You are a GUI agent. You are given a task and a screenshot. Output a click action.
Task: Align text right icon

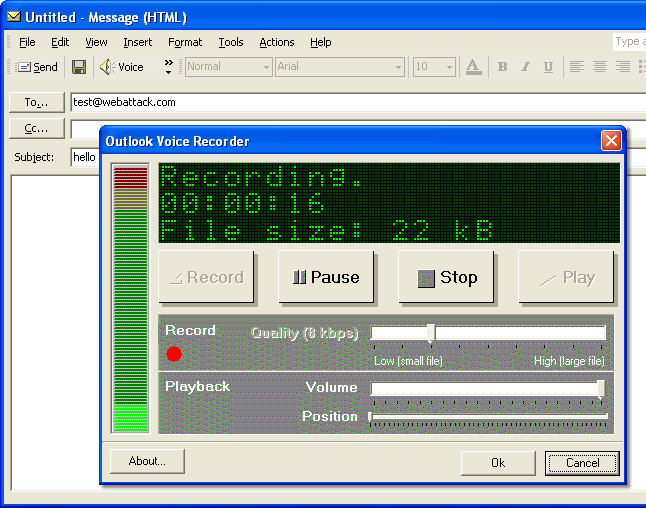pyautogui.click(x=623, y=67)
